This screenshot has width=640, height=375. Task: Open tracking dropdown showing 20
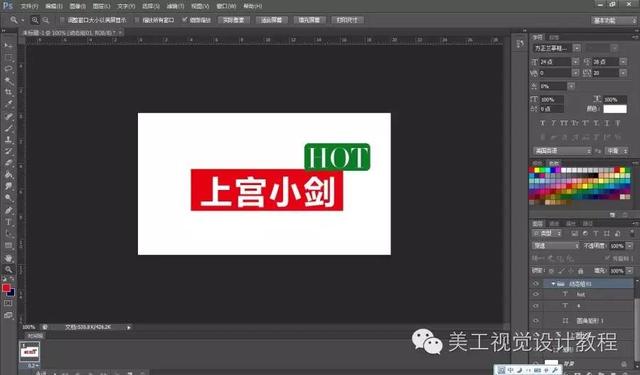pyautogui.click(x=623, y=73)
